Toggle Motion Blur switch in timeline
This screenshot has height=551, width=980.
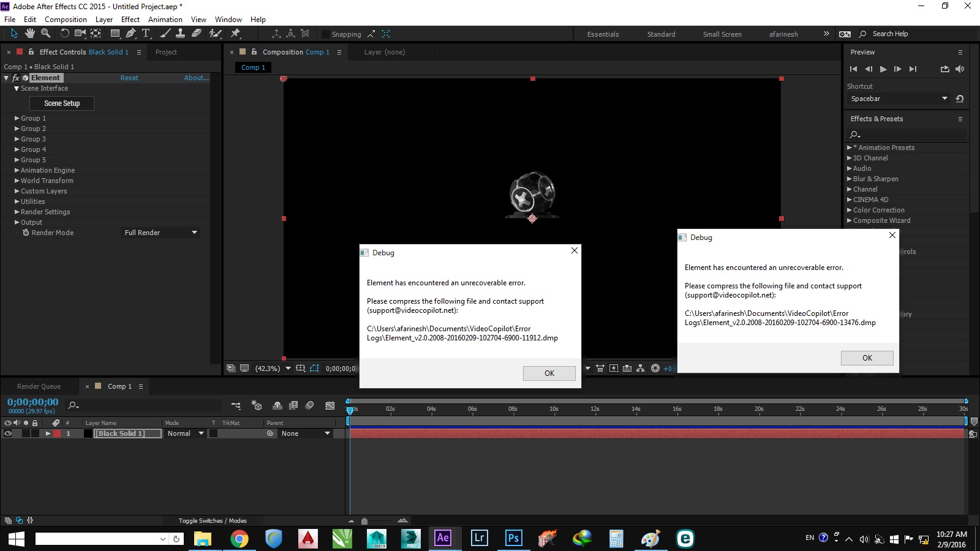coord(309,405)
